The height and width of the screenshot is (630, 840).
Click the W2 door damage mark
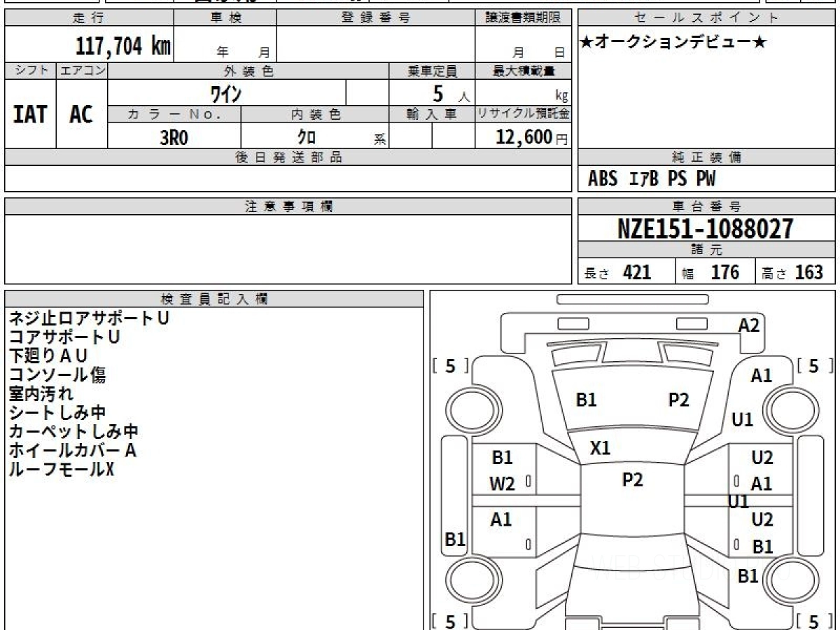click(x=503, y=483)
